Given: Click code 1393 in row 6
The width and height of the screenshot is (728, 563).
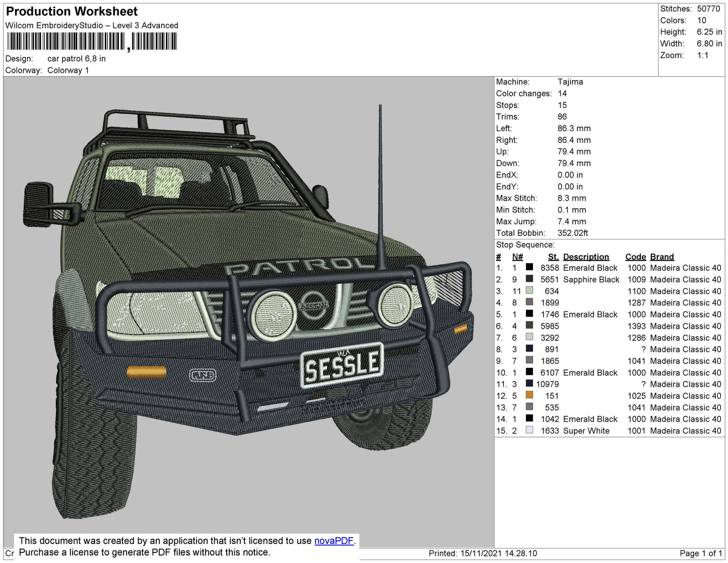Looking at the screenshot, I should point(636,326).
